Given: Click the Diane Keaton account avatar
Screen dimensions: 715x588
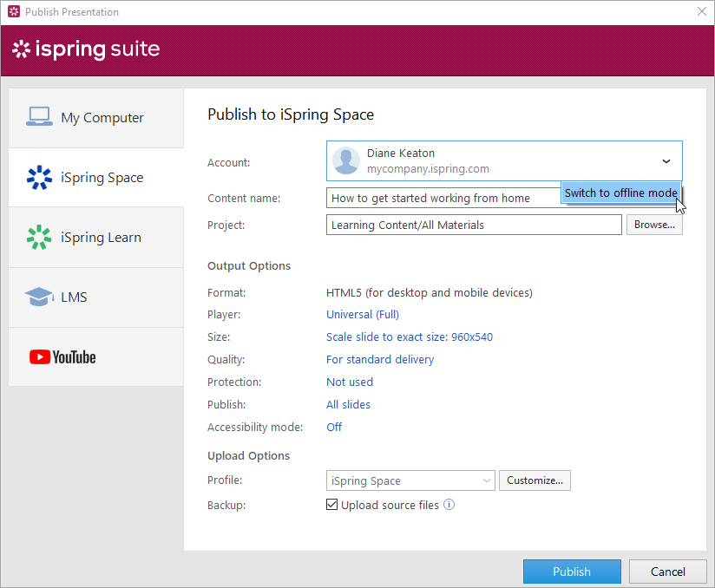Looking at the screenshot, I should (346, 161).
